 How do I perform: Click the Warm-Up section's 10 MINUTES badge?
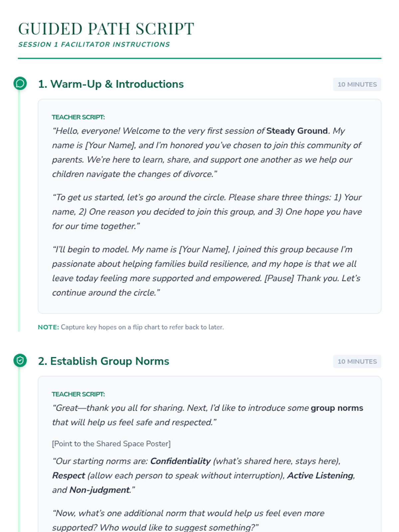[x=357, y=84]
